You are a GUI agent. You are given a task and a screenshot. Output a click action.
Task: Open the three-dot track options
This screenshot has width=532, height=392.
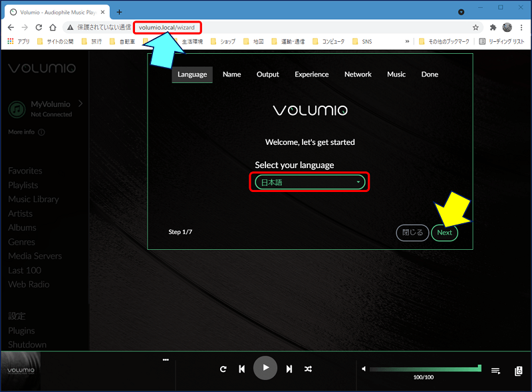(166, 360)
